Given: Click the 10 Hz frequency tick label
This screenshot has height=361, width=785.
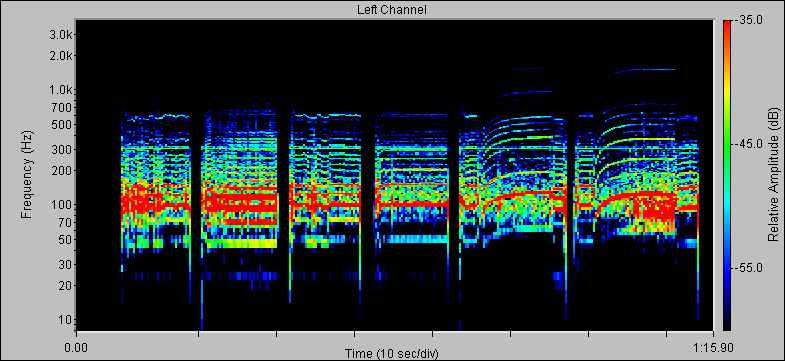Looking at the screenshot, I should point(67,320).
